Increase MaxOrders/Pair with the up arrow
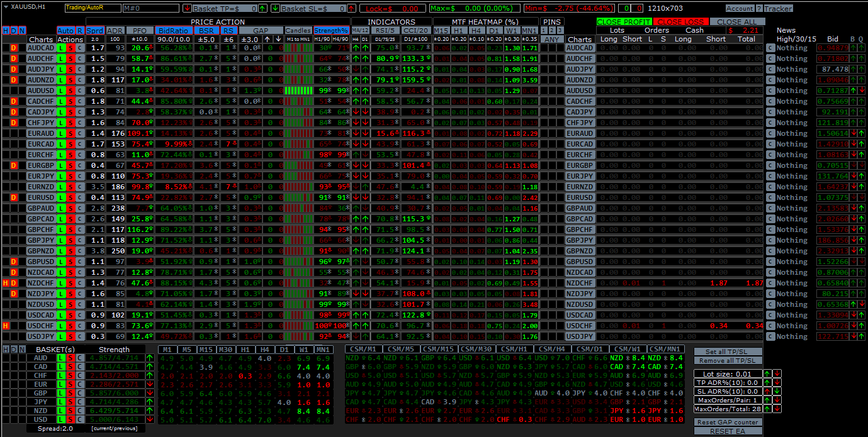Screen dimensions: 868x437 click(x=767, y=400)
